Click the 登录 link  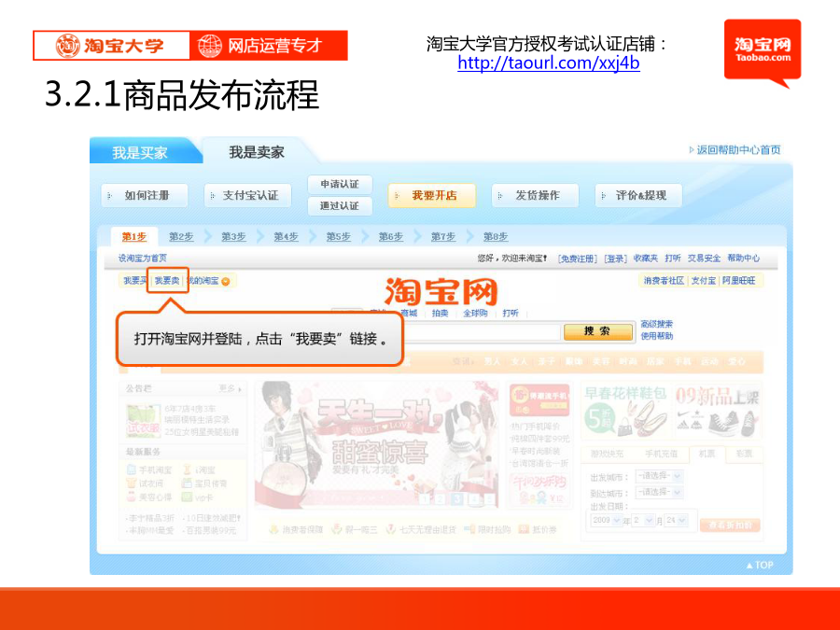616,259
